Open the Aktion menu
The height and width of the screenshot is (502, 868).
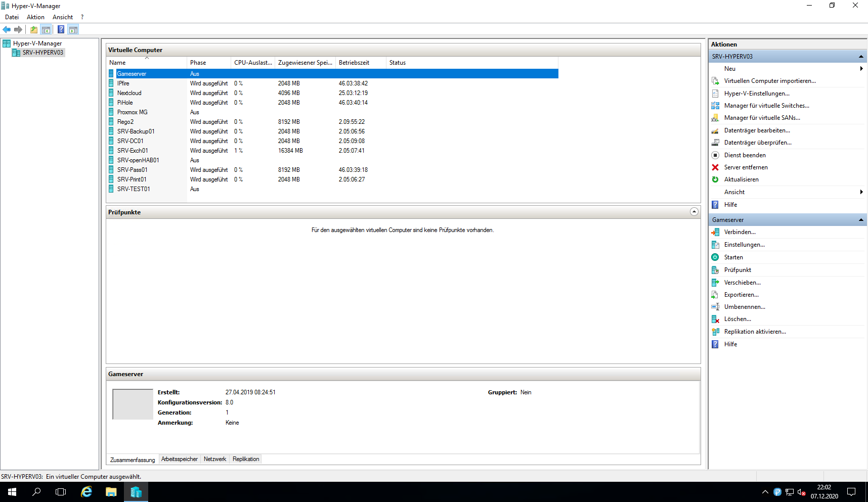coord(35,17)
